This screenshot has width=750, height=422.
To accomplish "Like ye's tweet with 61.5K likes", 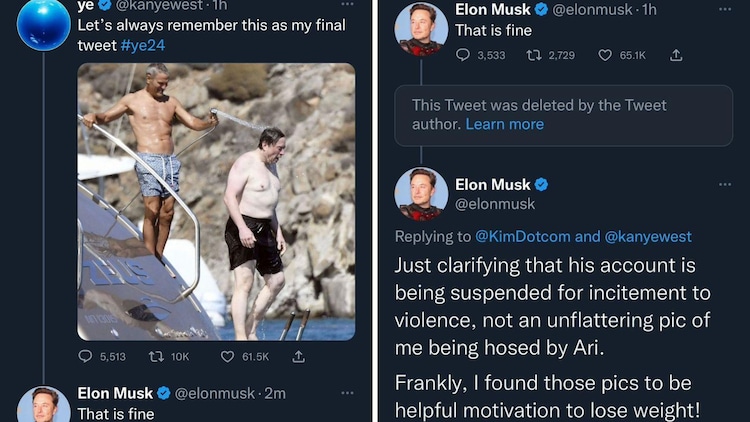I will 228,356.
